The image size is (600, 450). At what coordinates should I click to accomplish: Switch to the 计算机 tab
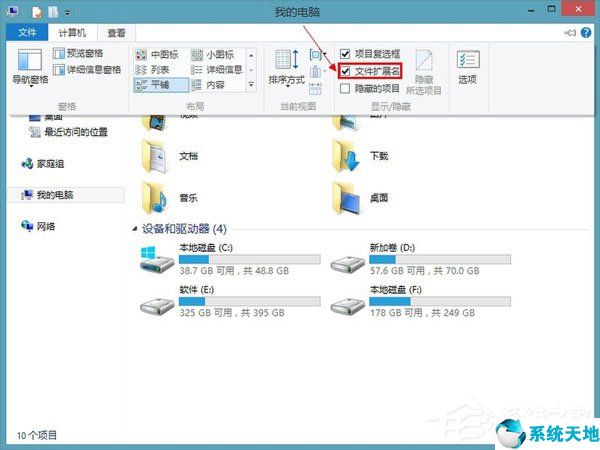pyautogui.click(x=72, y=33)
